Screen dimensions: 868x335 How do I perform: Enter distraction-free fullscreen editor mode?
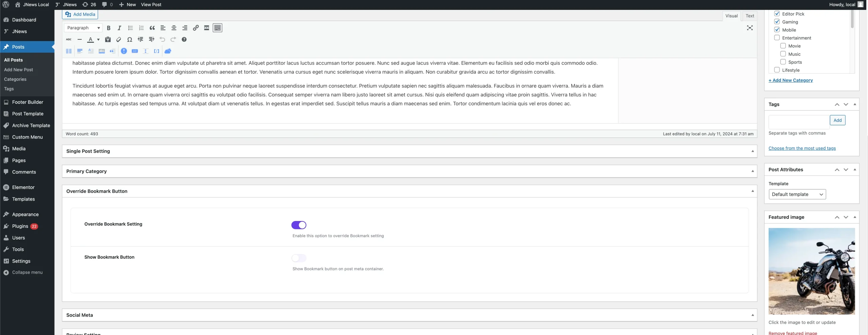coord(750,28)
